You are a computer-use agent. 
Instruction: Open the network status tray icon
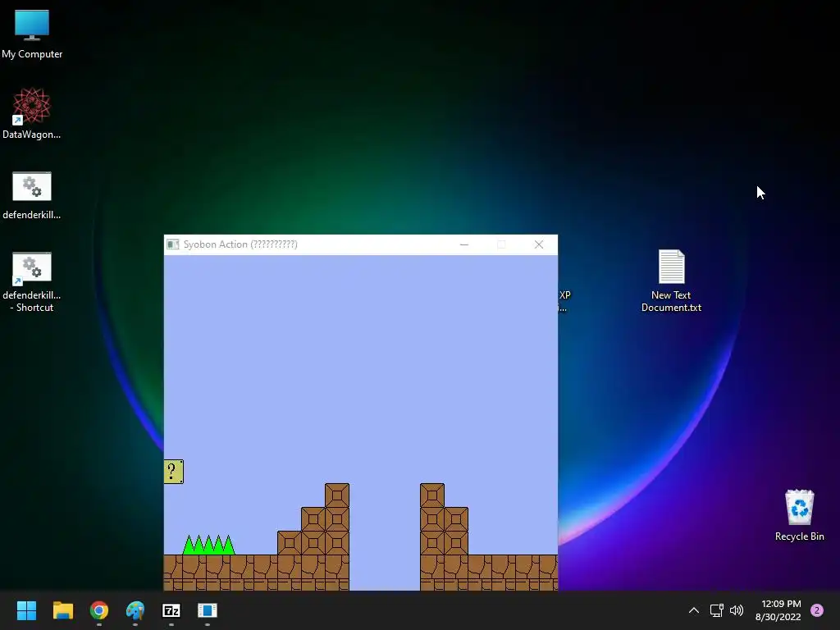[x=716, y=610]
